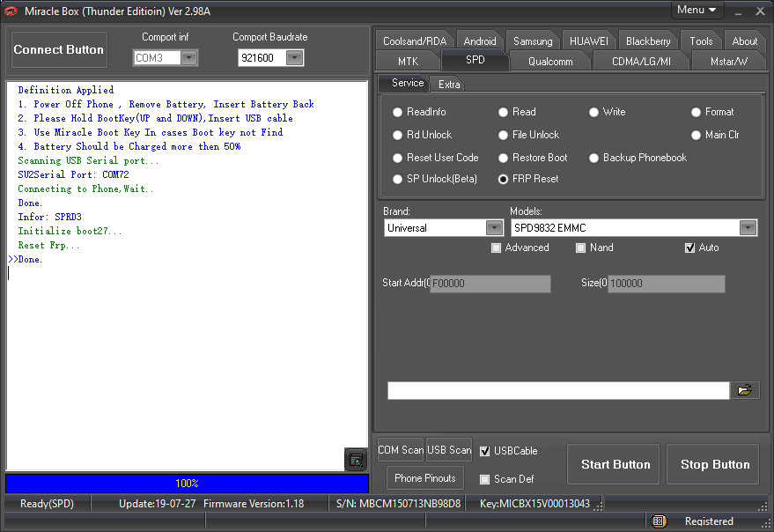Run a USB Scan
The image size is (774, 532).
pyautogui.click(x=449, y=450)
